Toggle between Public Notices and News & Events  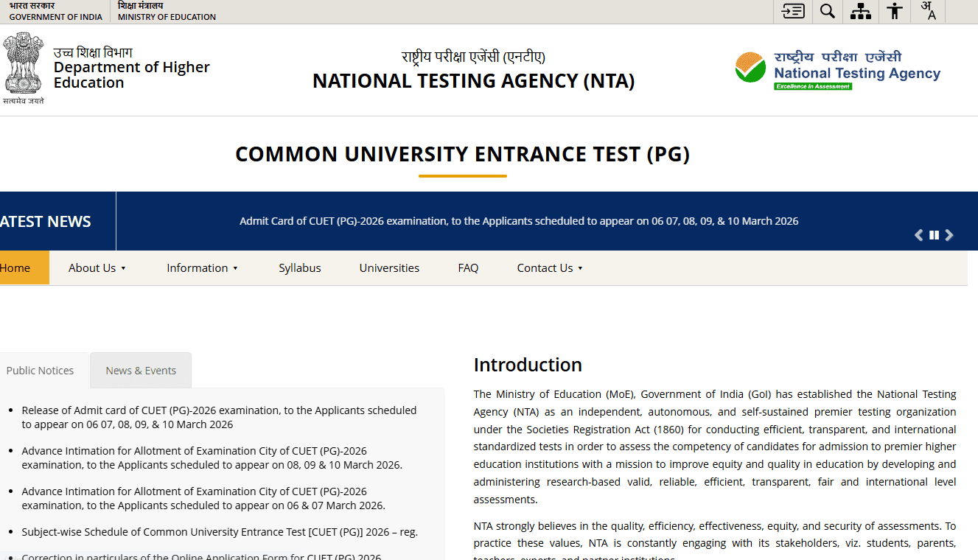coord(140,370)
